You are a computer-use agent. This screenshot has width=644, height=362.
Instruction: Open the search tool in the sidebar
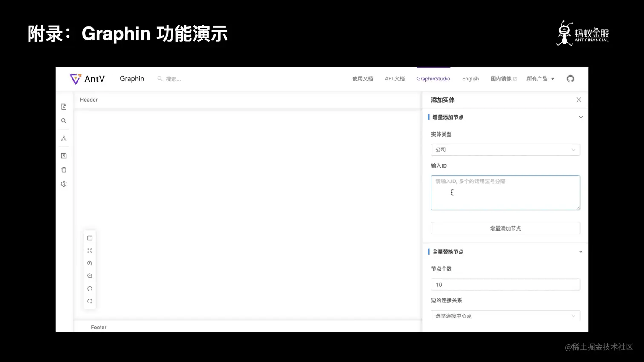pos(64,121)
